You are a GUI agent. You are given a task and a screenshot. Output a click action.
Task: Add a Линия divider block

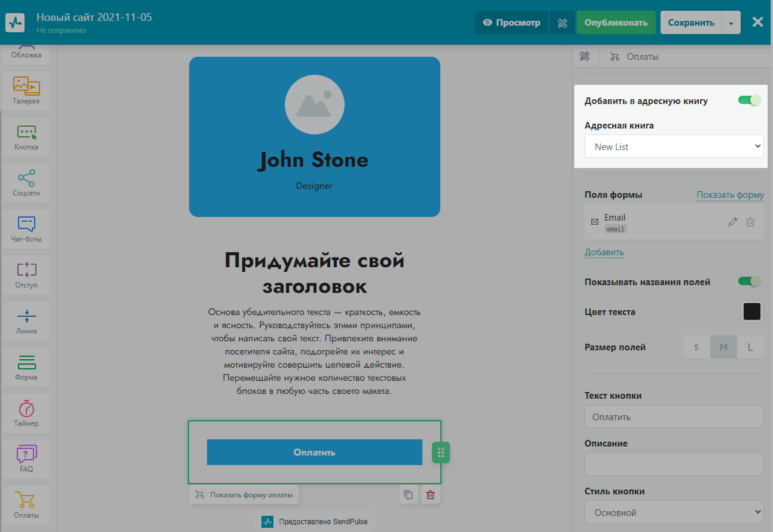26,321
